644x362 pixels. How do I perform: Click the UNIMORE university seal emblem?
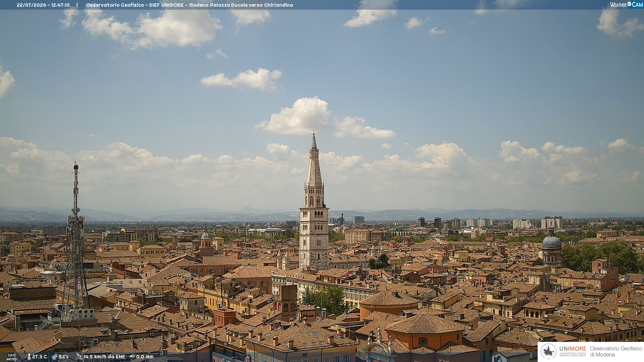coord(548,352)
